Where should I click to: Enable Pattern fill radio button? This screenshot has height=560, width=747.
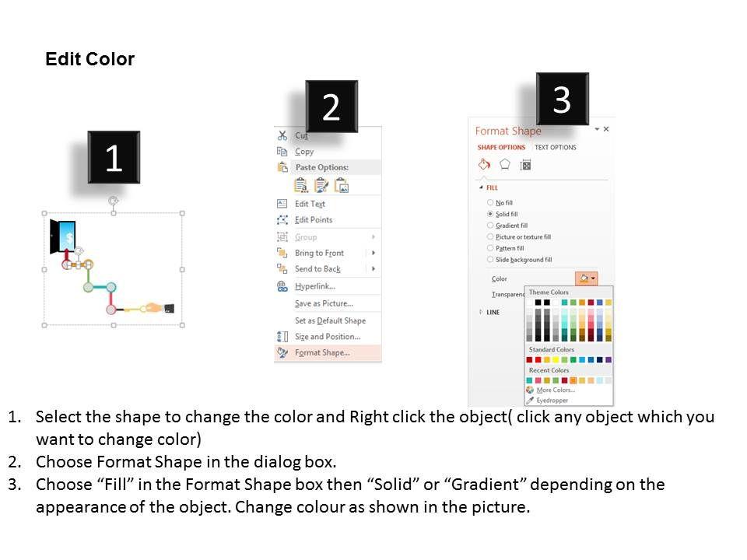pyautogui.click(x=490, y=248)
